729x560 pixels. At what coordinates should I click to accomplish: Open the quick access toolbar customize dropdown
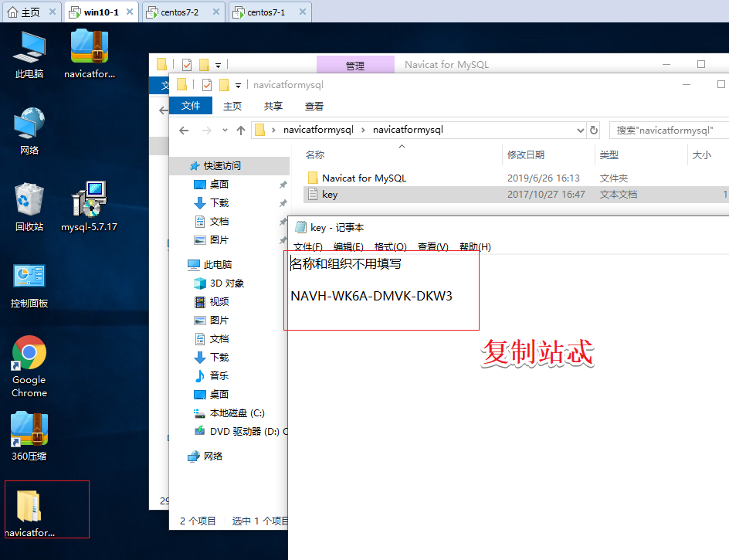[238, 85]
